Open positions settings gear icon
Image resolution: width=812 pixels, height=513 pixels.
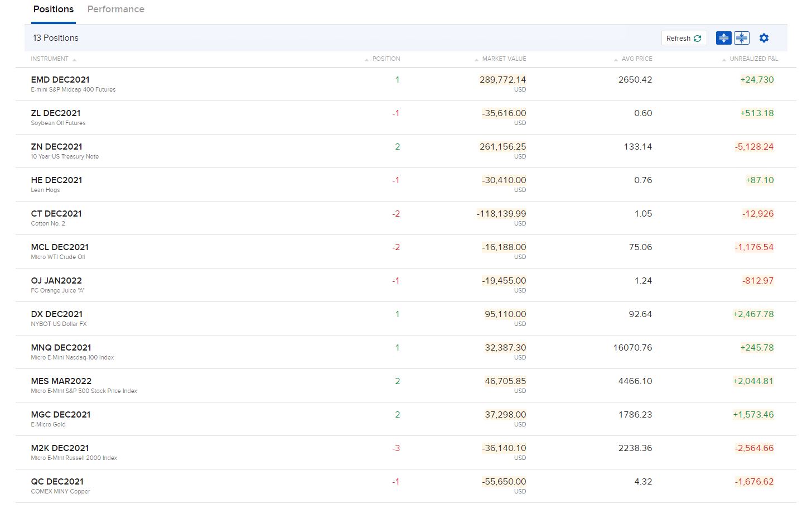(764, 38)
